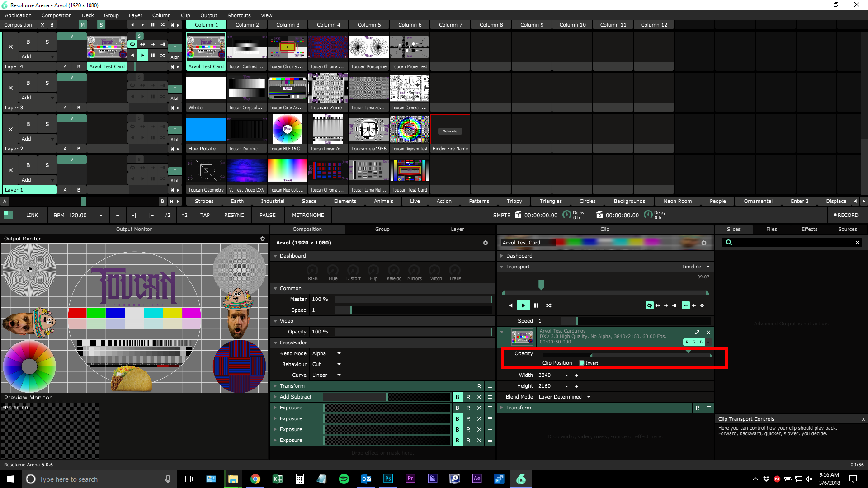Viewport: 868px width, 488px height.
Task: Clear Layer 4 with the X button
Action: [x=10, y=47]
